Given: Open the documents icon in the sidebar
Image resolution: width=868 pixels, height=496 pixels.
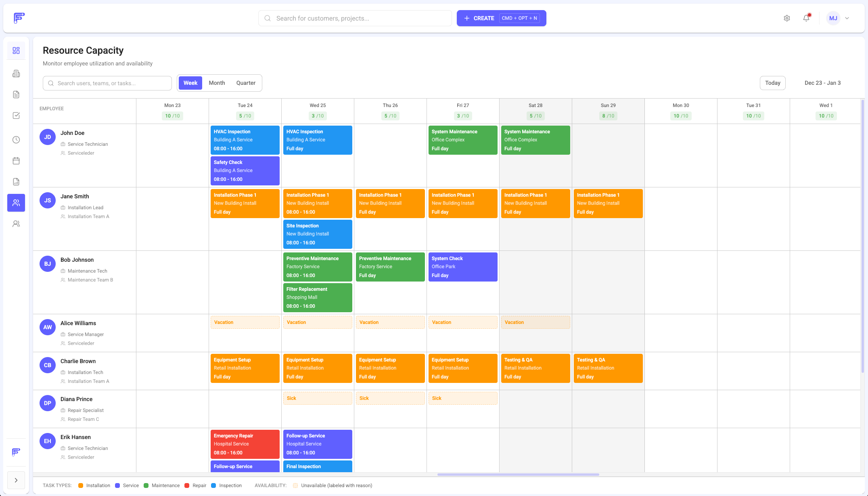Looking at the screenshot, I should (x=16, y=94).
